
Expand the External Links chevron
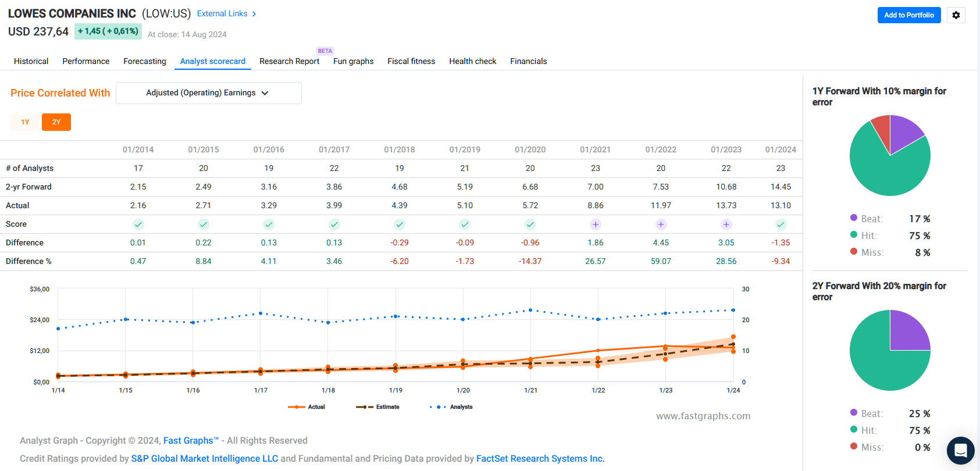click(254, 14)
